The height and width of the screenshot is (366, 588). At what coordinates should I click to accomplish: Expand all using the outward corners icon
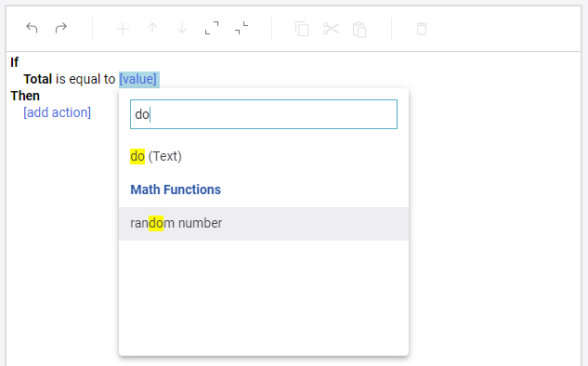point(212,28)
